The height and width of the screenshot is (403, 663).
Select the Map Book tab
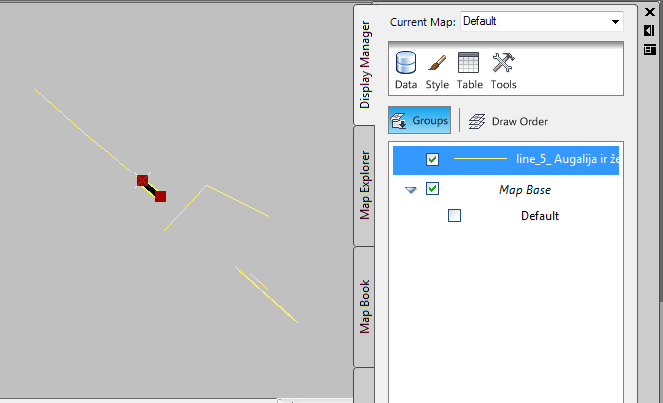point(364,307)
